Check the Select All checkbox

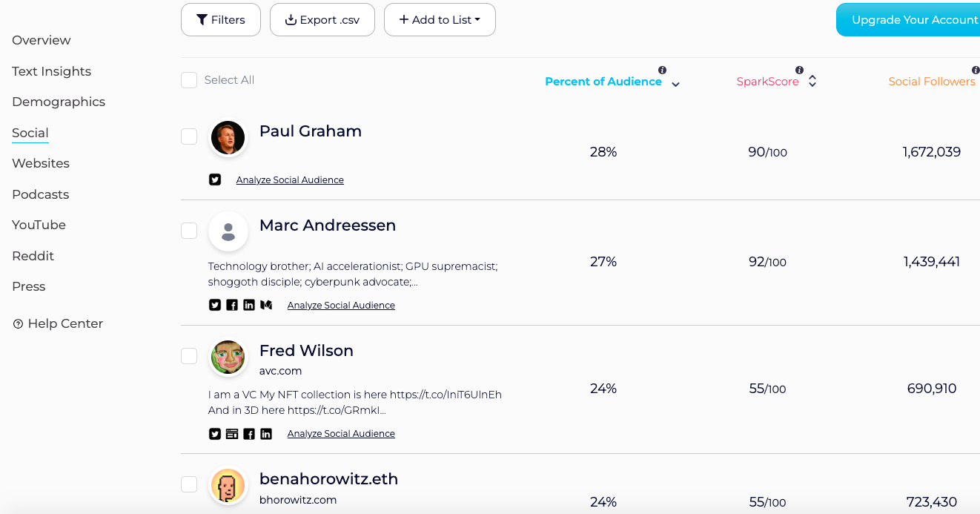(189, 80)
